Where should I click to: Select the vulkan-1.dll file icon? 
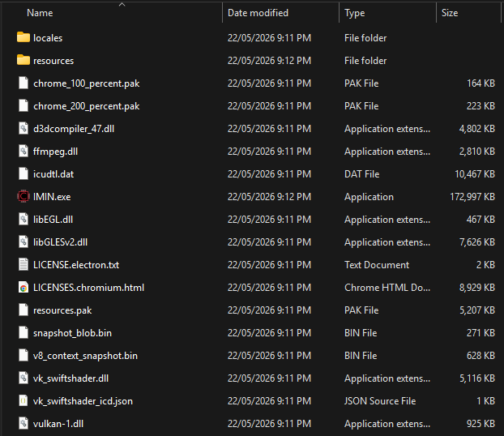(x=23, y=424)
